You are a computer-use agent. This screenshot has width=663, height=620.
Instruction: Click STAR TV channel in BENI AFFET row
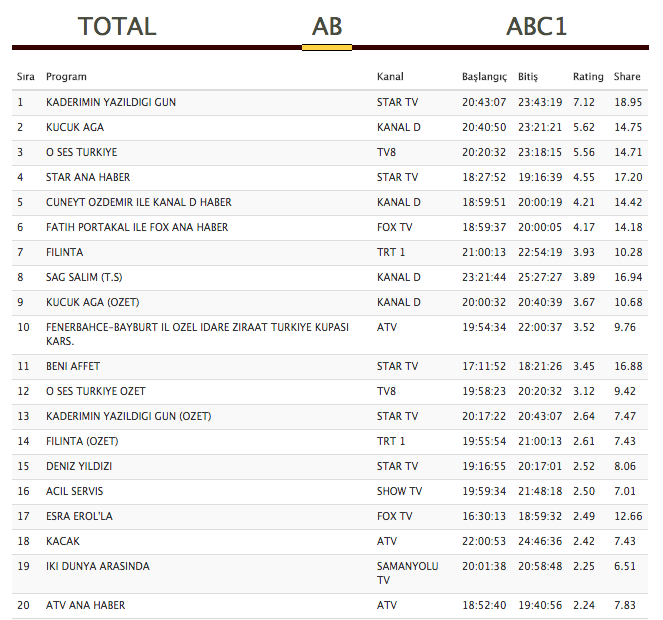coord(397,366)
